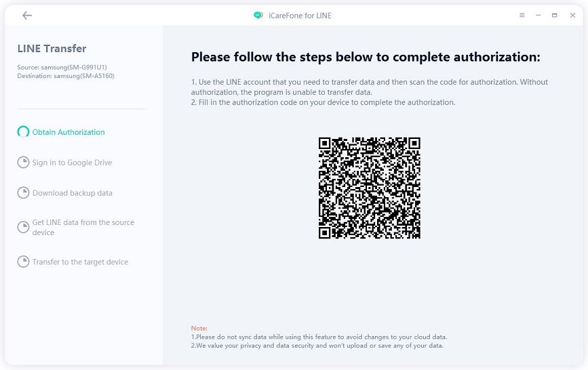Select the Transfer to the target device step
588x370 pixels.
[x=80, y=262]
